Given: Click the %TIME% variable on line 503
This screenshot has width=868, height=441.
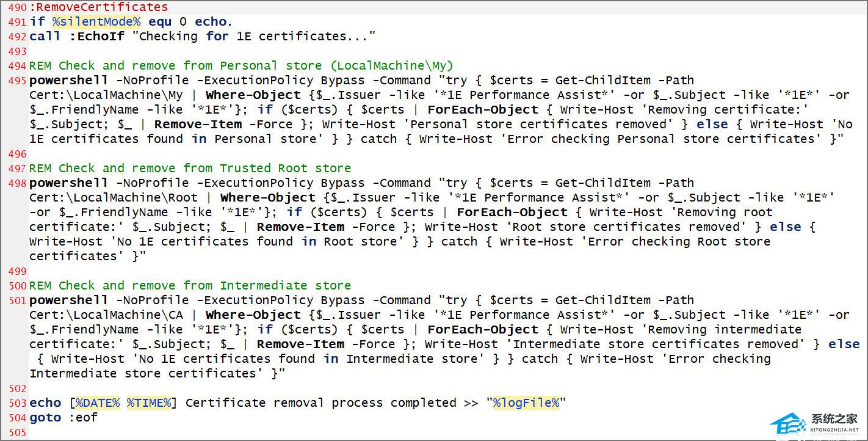Looking at the screenshot, I should pos(150,403).
